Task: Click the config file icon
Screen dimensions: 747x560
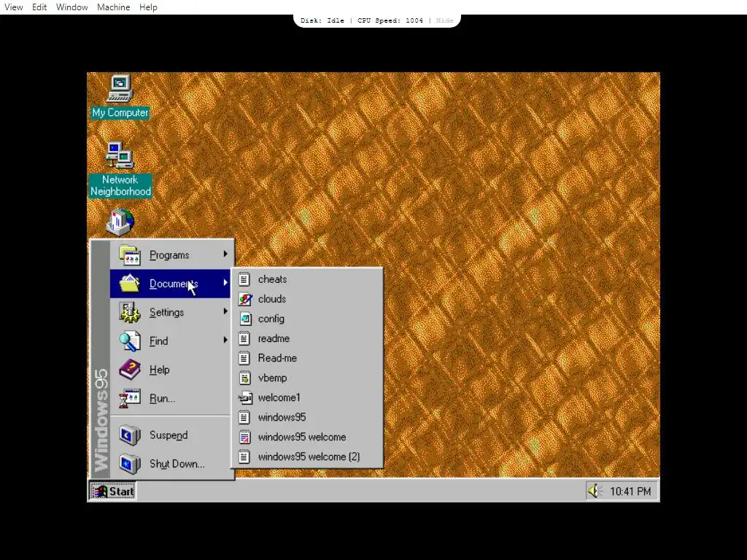Action: [x=245, y=319]
